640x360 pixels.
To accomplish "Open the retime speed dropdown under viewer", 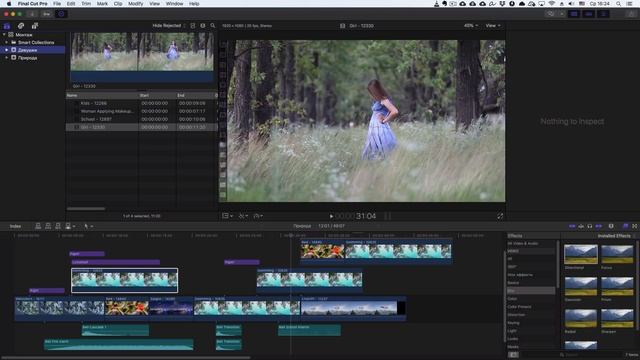I will (258, 216).
